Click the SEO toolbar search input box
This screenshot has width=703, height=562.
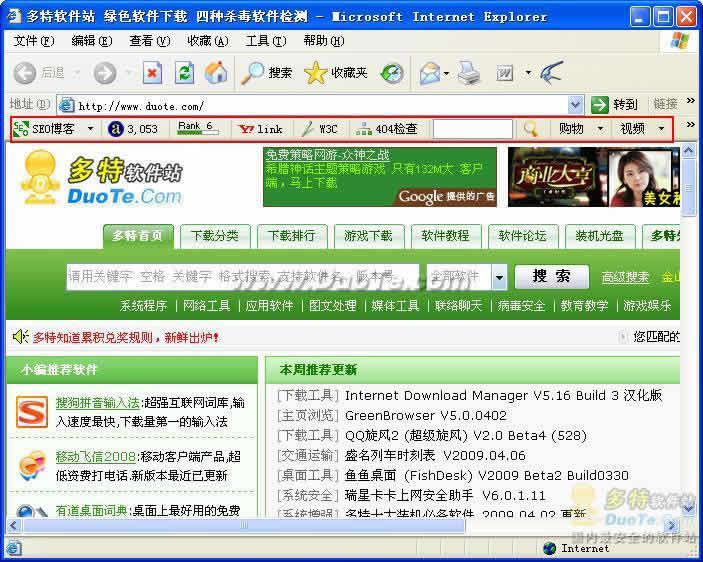(x=473, y=129)
